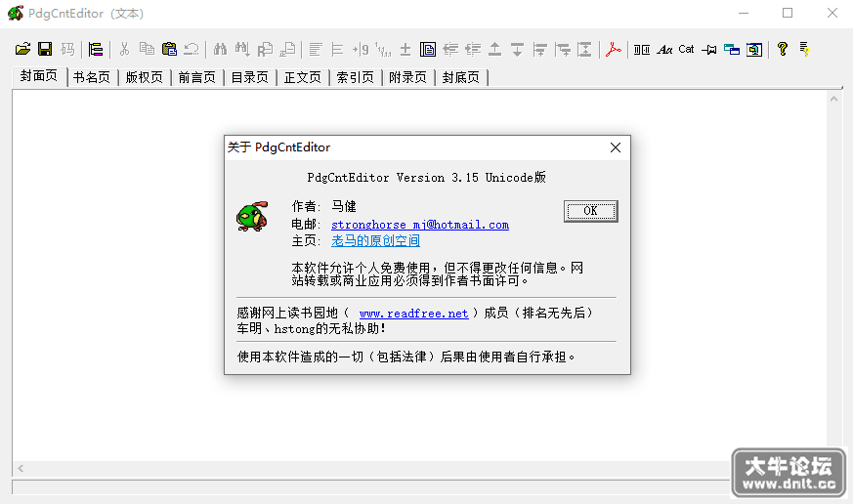The width and height of the screenshot is (853, 504).
Task: Switch to the 正文页 tab
Action: [303, 77]
